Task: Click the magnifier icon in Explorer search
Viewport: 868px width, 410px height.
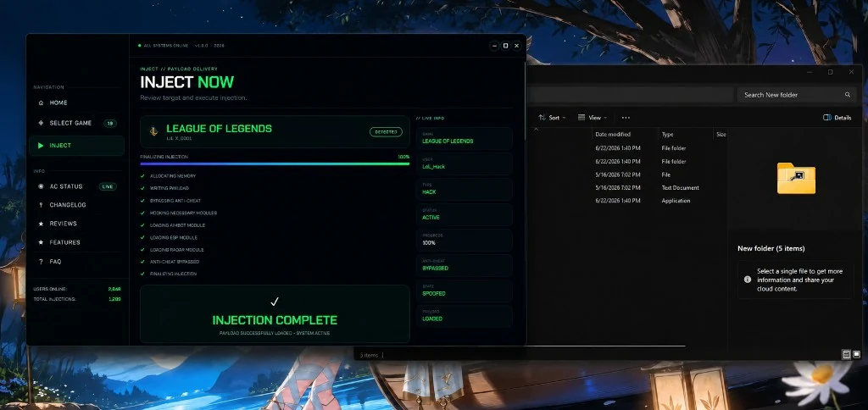Action: [x=848, y=95]
